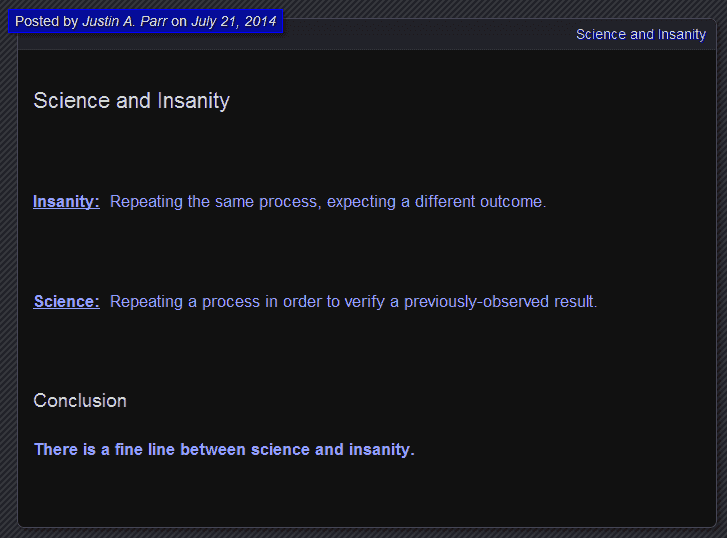Click the phrase expecting a different
727x538 pixels.
coord(401,202)
